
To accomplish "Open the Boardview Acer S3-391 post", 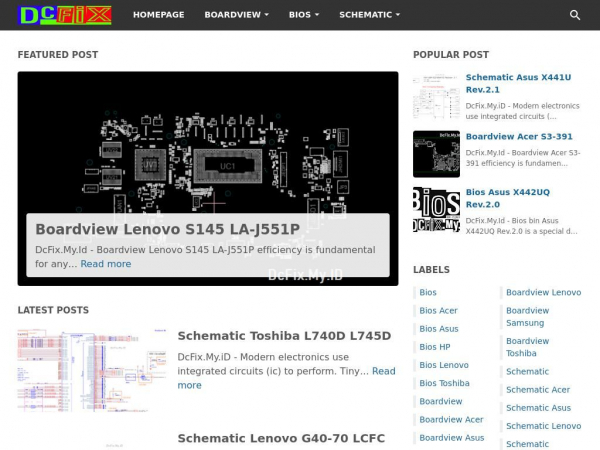I will [x=519, y=137].
